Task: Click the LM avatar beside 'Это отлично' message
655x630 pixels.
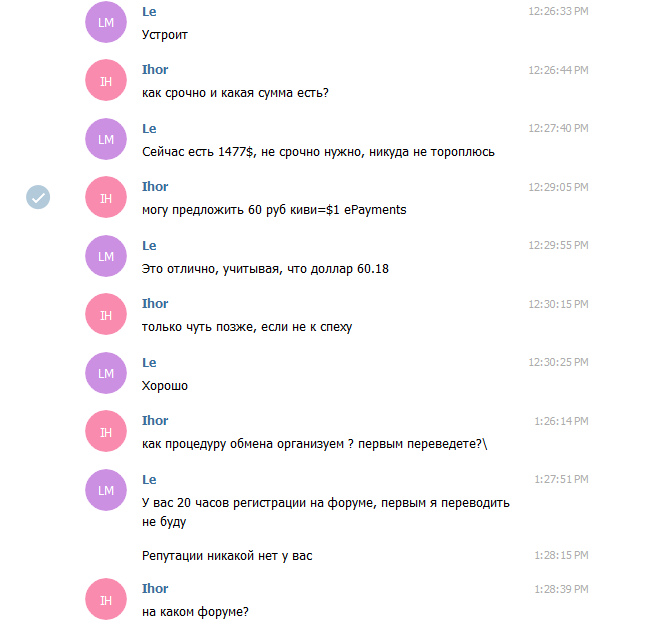Action: click(x=106, y=256)
